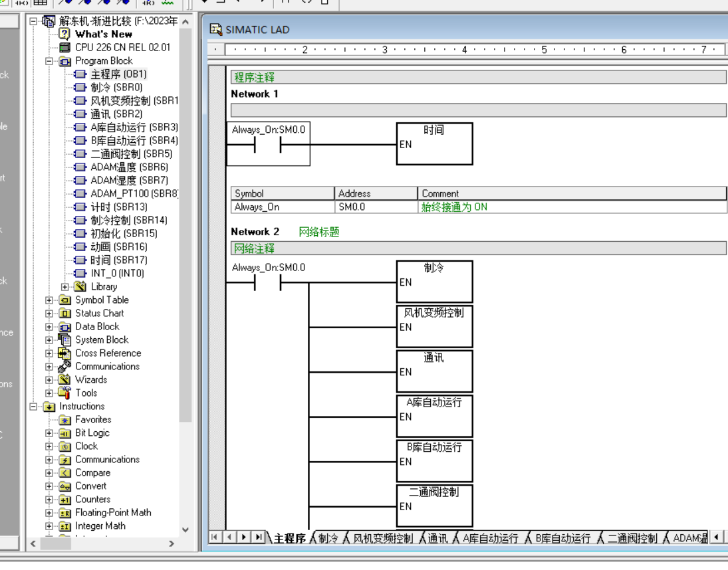Viewport: 728px width, 570px height.
Task: Expand the Convert instruction folder
Action: pos(49,486)
